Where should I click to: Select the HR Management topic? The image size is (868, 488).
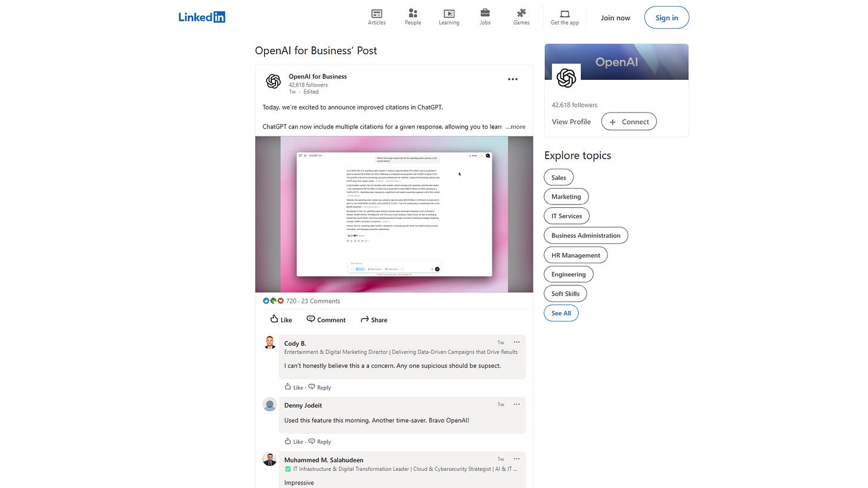[x=575, y=255]
